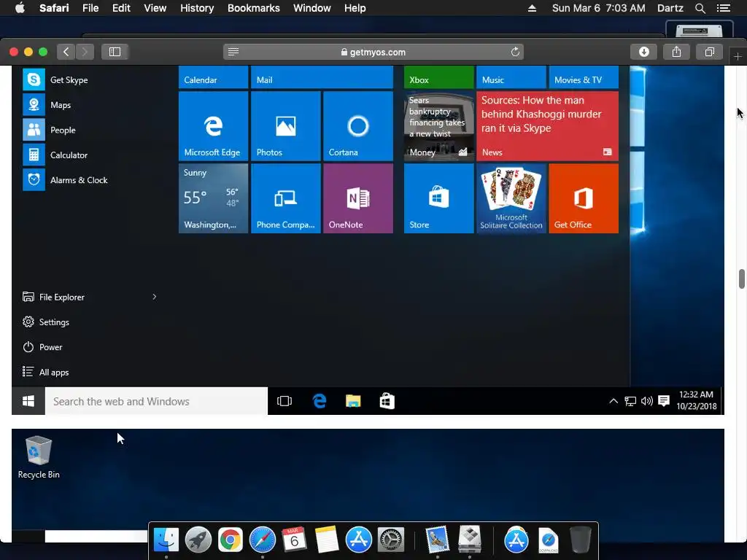Open the Washington weather tile
Image resolution: width=747 pixels, height=560 pixels.
point(213,198)
